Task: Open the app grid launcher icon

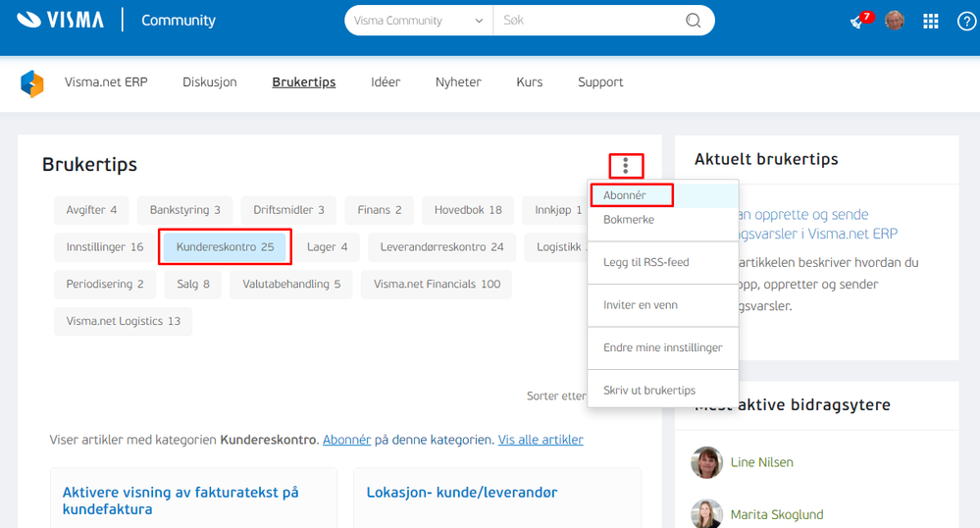Action: (x=931, y=22)
